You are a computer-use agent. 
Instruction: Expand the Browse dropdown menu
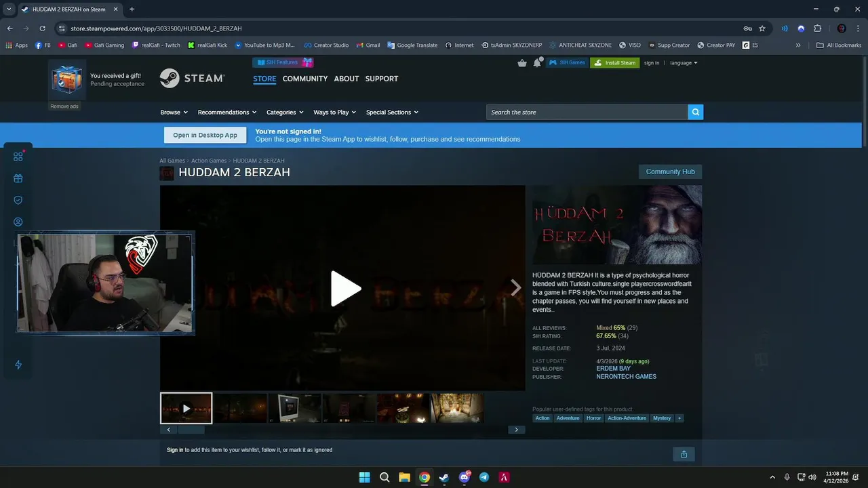pyautogui.click(x=174, y=113)
